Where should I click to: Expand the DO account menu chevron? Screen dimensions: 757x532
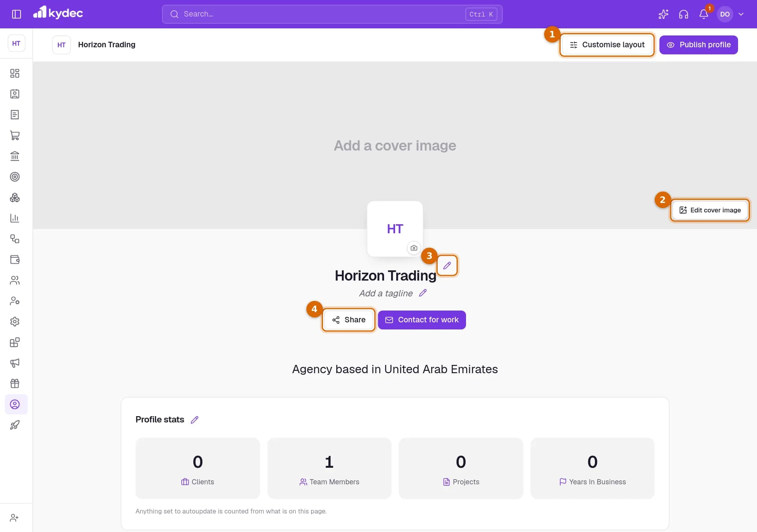[741, 14]
